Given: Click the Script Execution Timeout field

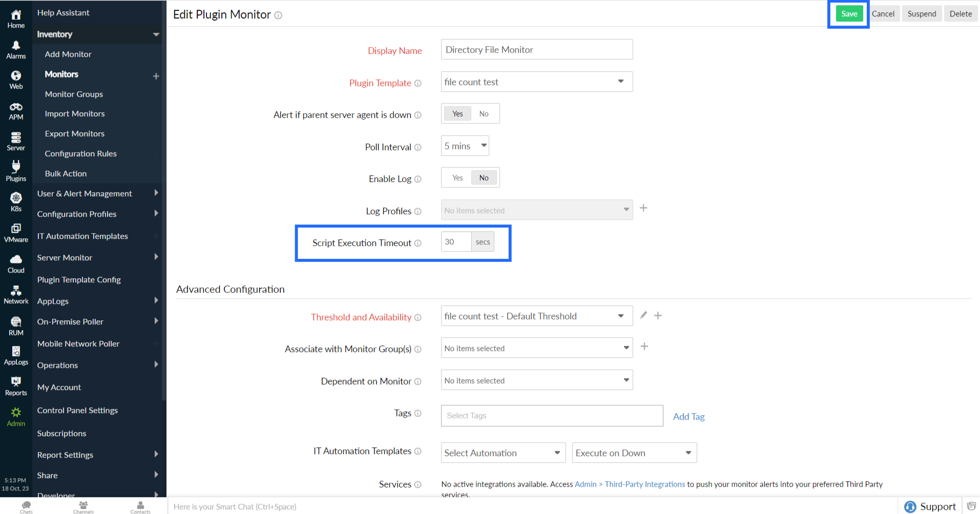Looking at the screenshot, I should click(455, 242).
